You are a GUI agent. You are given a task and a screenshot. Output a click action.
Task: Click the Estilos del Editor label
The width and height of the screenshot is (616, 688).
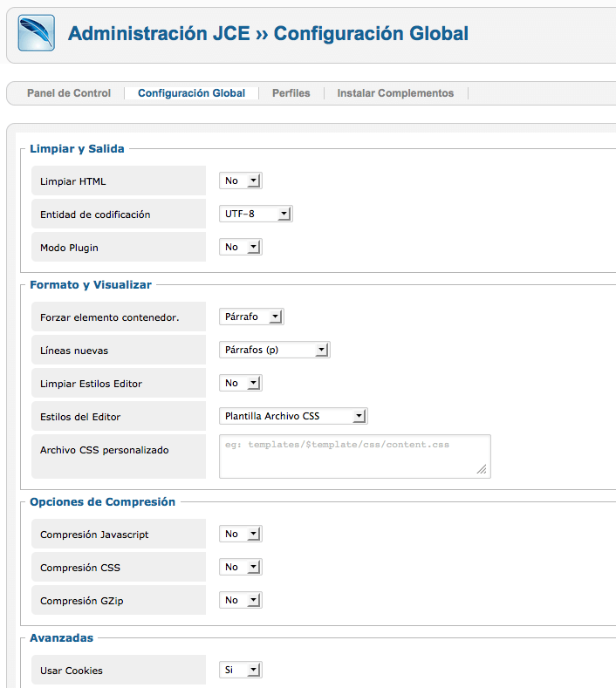[80, 417]
